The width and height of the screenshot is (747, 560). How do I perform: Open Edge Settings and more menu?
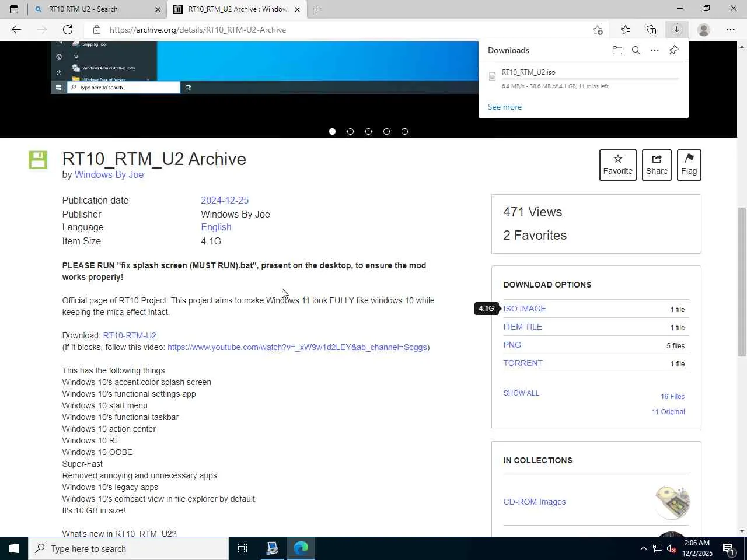click(x=731, y=30)
